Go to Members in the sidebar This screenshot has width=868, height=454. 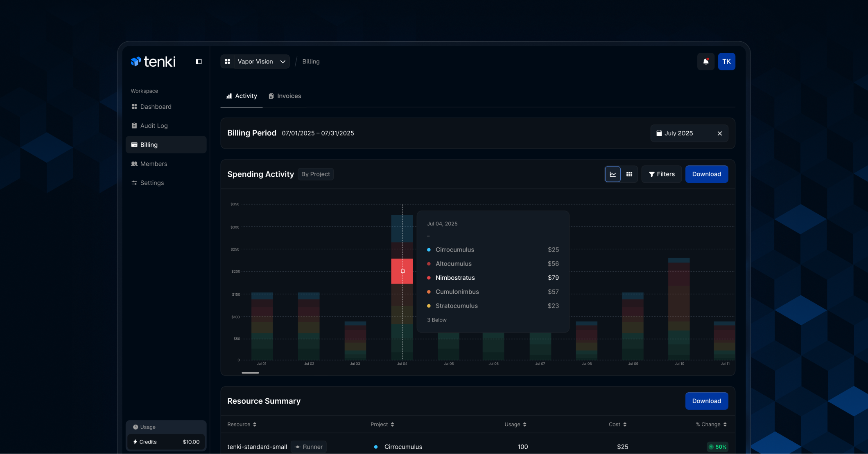point(154,164)
